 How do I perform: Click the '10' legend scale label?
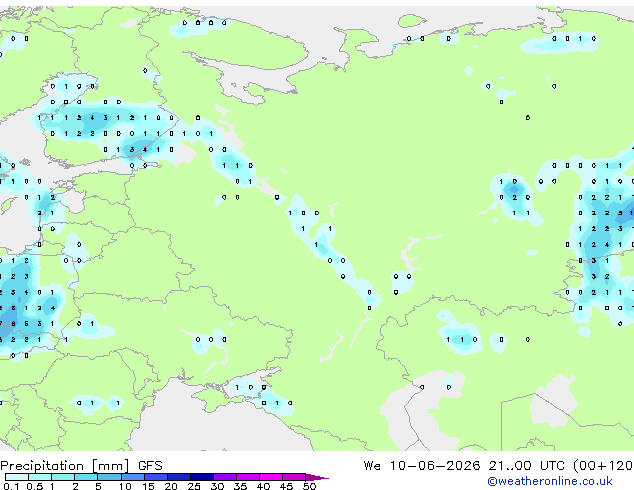125,486
